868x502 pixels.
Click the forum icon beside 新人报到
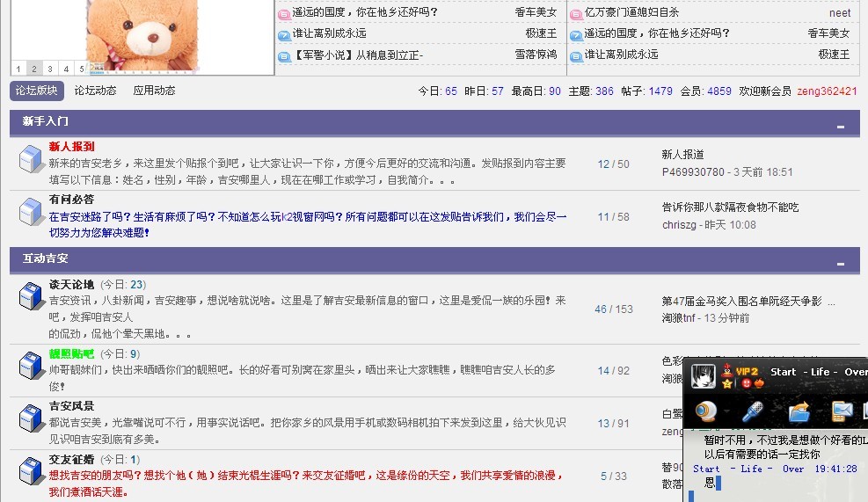pyautogui.click(x=31, y=159)
